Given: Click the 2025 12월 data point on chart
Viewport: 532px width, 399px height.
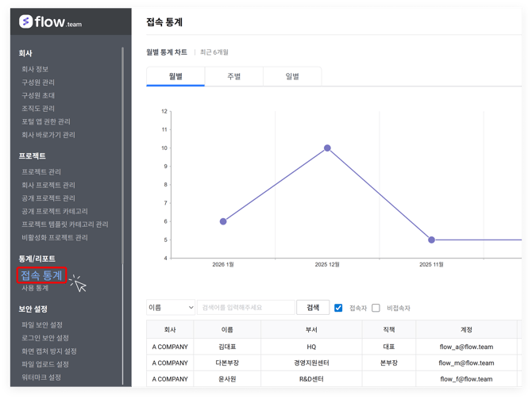Looking at the screenshot, I should click(x=327, y=148).
